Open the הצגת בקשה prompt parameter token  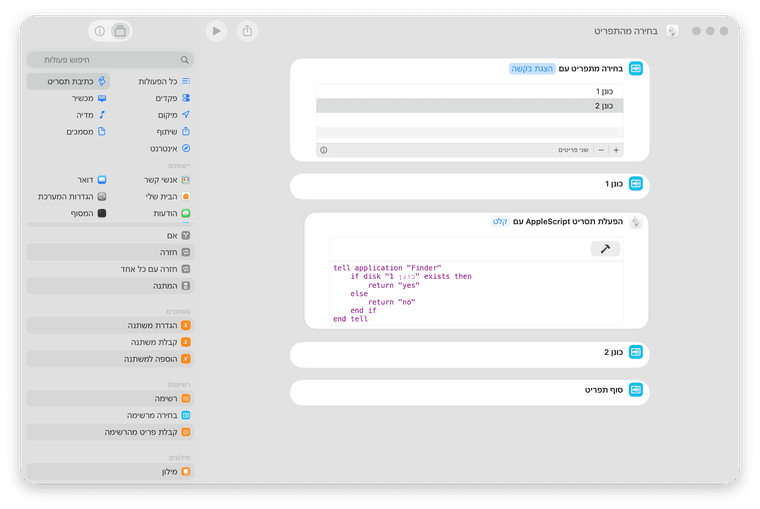[x=532, y=68]
